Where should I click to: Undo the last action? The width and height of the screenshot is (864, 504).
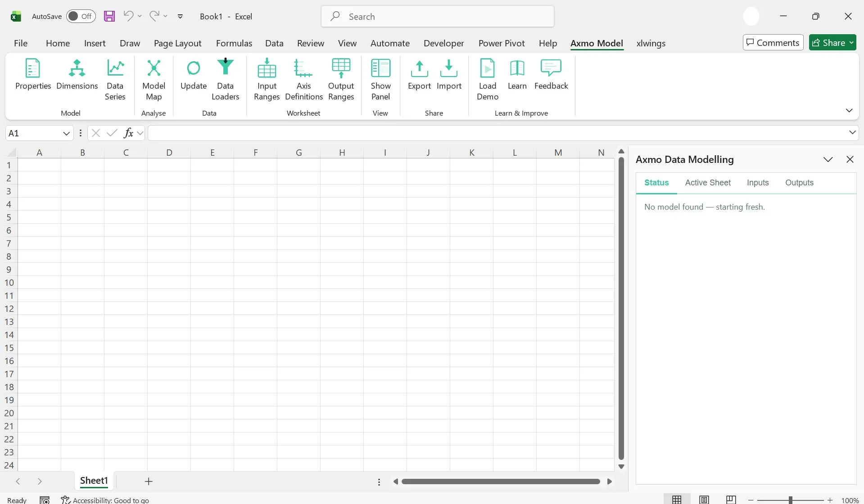tap(128, 16)
